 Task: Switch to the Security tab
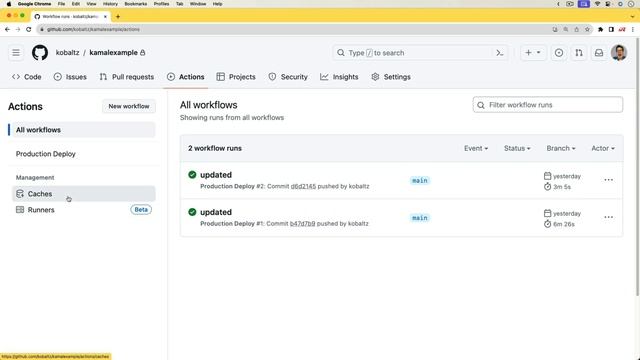coord(288,77)
